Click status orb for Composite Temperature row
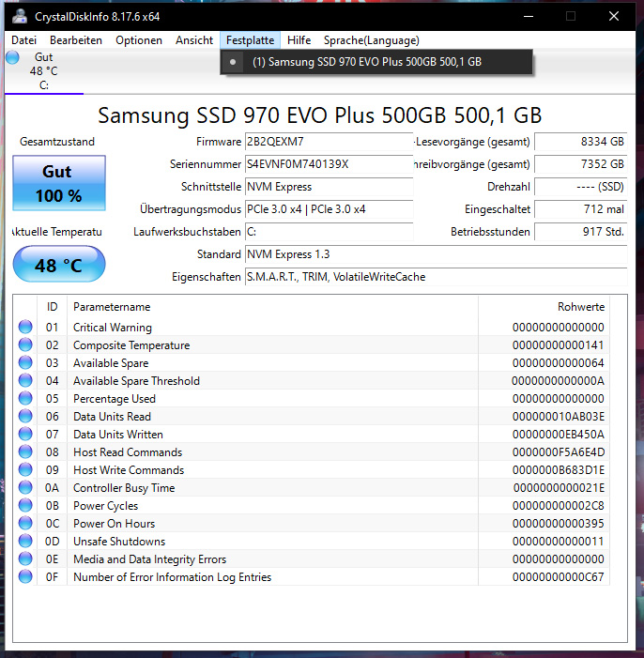This screenshot has width=644, height=658. pyautogui.click(x=25, y=344)
